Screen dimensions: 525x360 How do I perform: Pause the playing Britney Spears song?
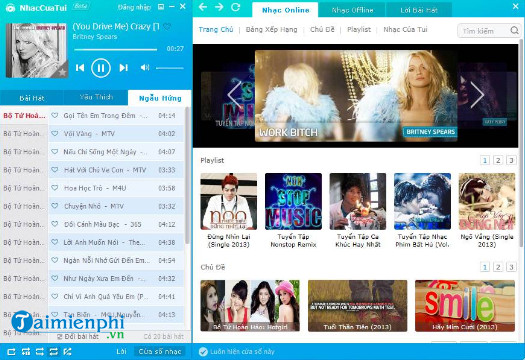(100, 68)
